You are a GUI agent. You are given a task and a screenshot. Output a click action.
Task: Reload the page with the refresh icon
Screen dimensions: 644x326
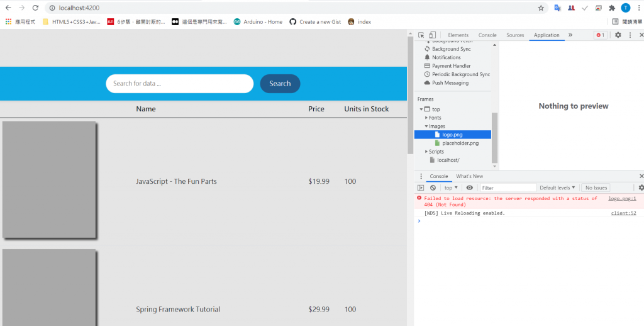(x=35, y=8)
